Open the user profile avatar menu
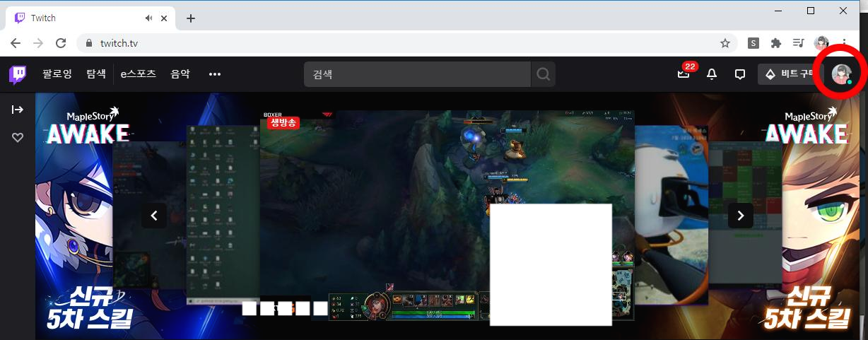The image size is (868, 340). pos(841,74)
